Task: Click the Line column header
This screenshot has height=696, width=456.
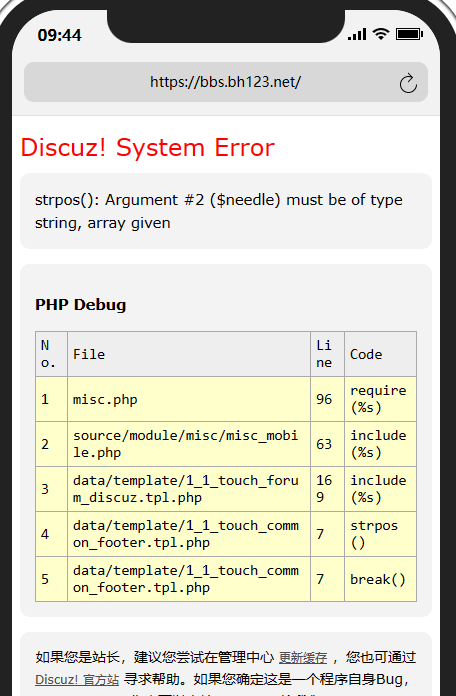Action: coord(328,354)
